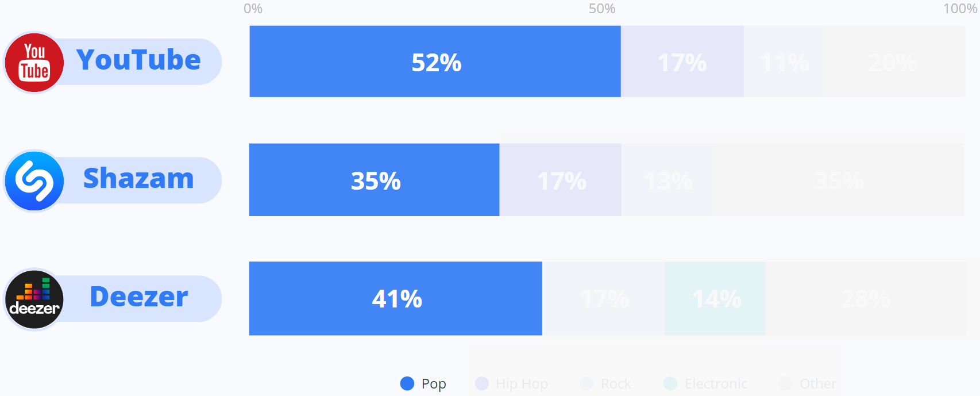Toggle the Hip Hop legend item
This screenshot has width=980, height=396.
click(x=512, y=383)
